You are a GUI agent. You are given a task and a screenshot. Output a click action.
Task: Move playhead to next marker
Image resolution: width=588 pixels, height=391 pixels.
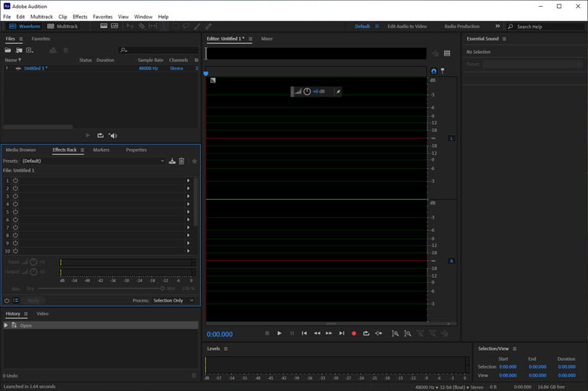point(341,333)
